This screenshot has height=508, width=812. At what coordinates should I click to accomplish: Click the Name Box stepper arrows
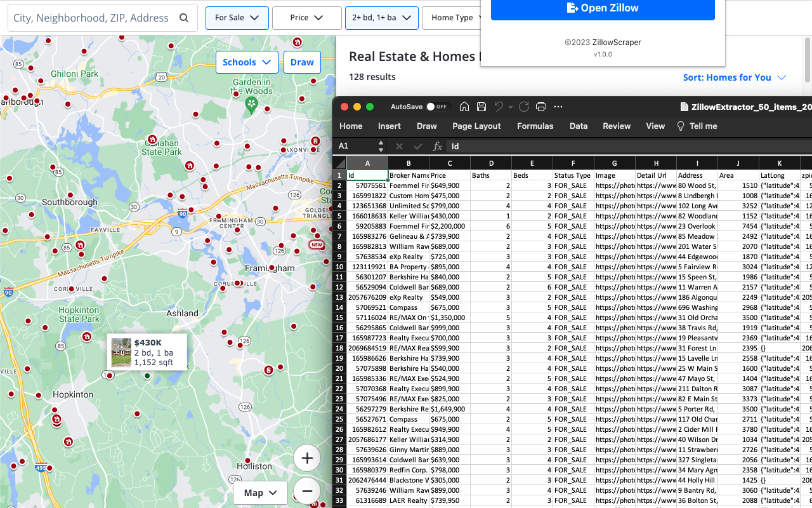(381, 146)
